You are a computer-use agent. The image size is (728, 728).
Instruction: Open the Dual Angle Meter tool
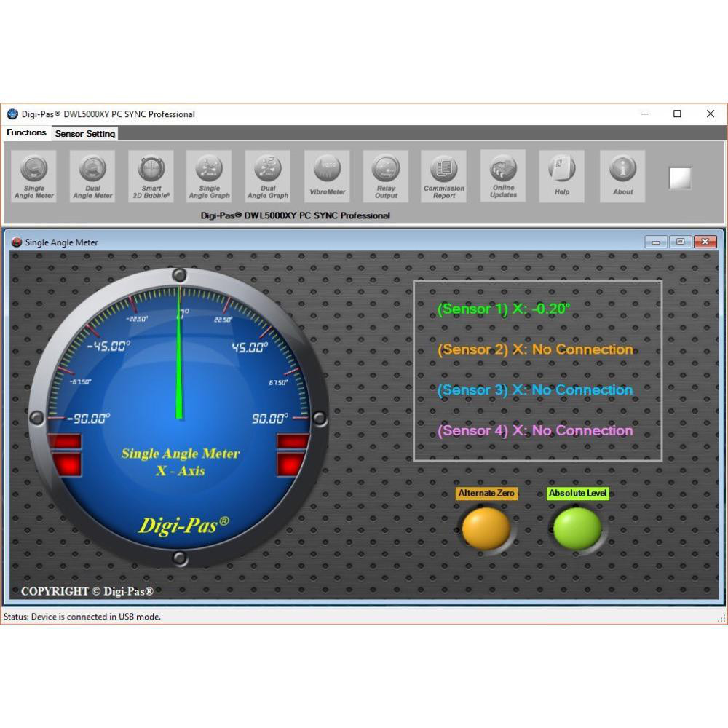pyautogui.click(x=92, y=175)
